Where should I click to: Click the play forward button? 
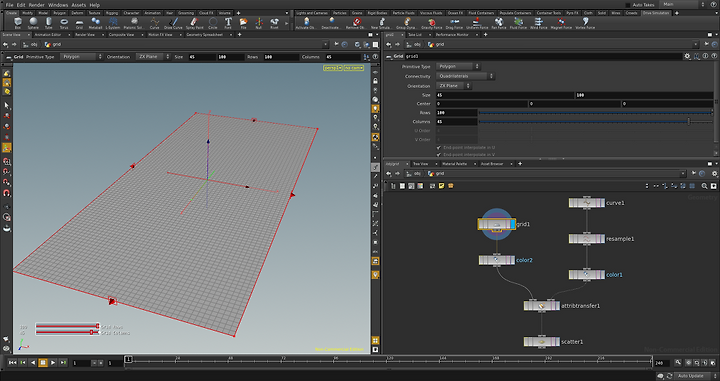coord(53,363)
